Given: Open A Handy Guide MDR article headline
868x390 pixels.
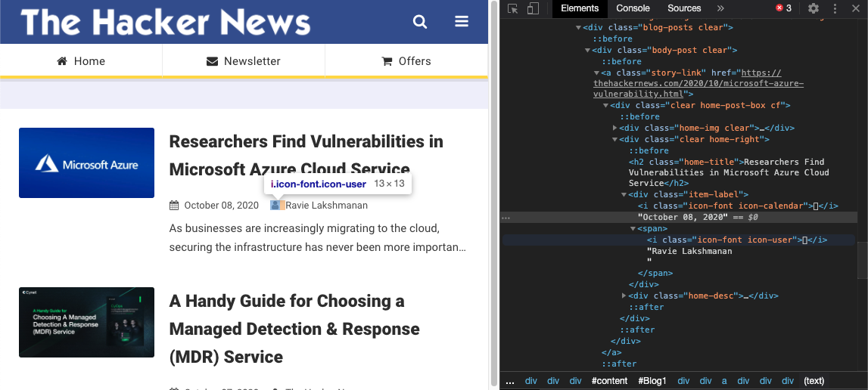Looking at the screenshot, I should [294, 329].
